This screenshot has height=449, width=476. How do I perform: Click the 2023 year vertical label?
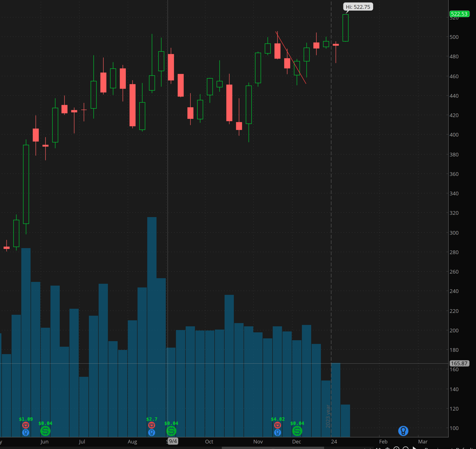pyautogui.click(x=328, y=416)
